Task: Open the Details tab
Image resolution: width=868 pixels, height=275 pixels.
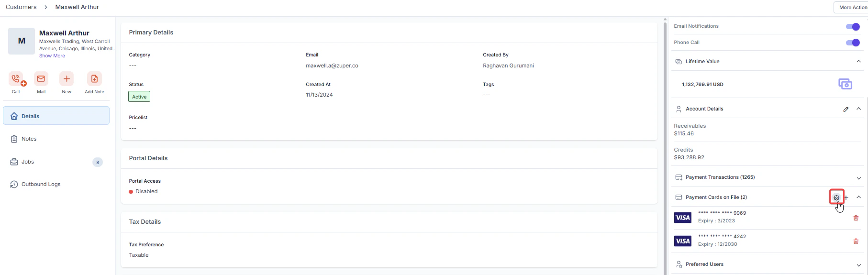Action: [56, 116]
